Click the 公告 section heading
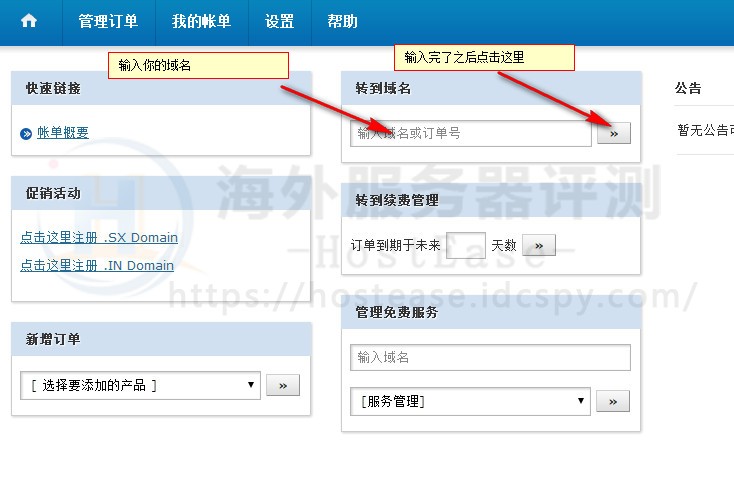Viewport: 734px width, 477px height. pos(688,88)
